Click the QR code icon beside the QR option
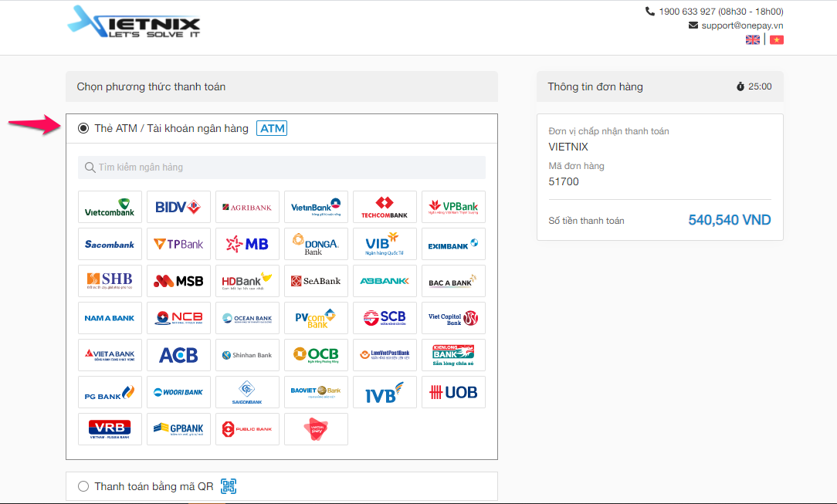Viewport: 837px width, 504px height. point(229,486)
